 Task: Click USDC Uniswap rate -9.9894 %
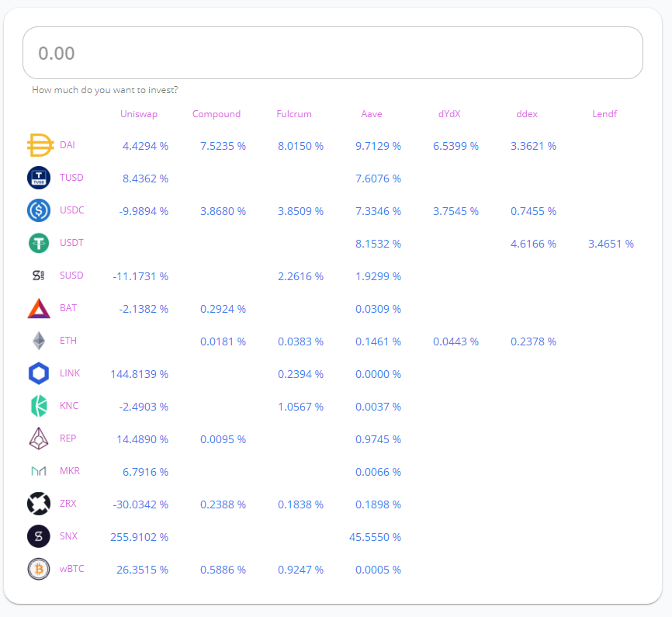pyautogui.click(x=144, y=211)
